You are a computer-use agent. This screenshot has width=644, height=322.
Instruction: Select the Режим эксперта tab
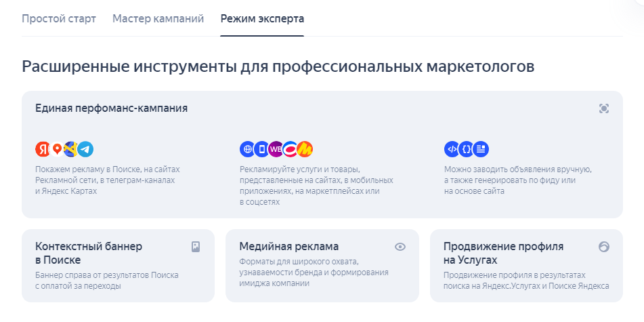262,18
